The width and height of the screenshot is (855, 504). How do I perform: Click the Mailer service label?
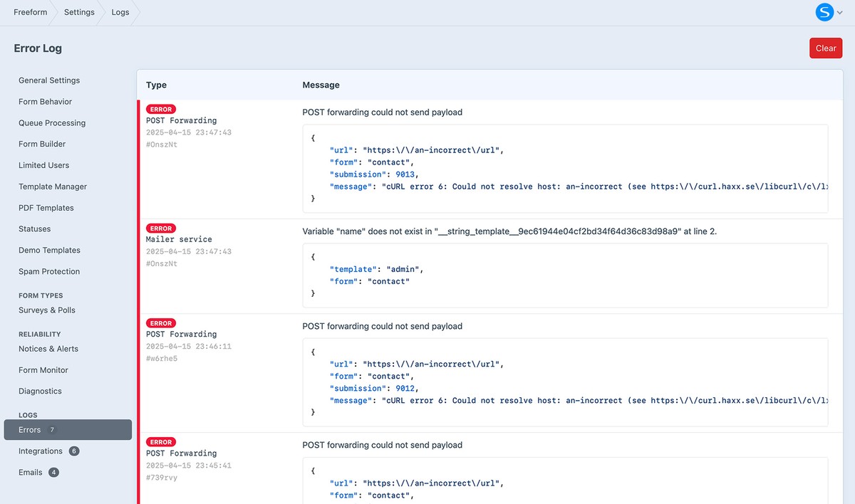179,239
